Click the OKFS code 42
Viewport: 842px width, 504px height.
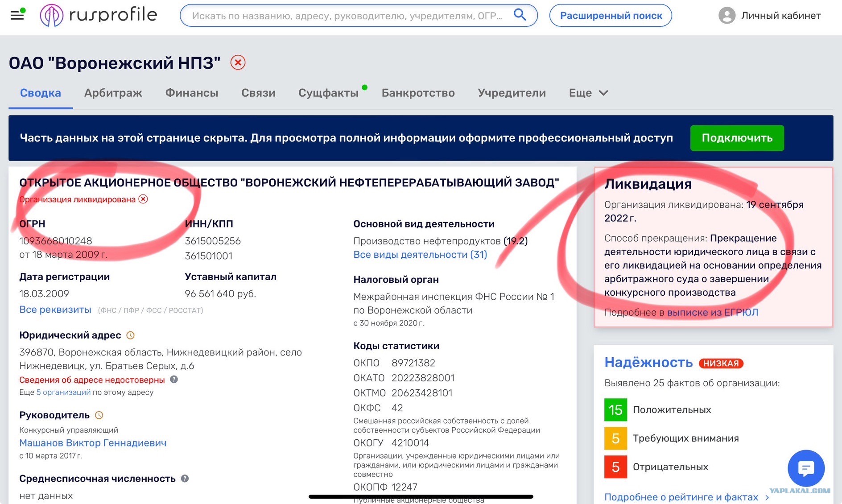pos(397,408)
